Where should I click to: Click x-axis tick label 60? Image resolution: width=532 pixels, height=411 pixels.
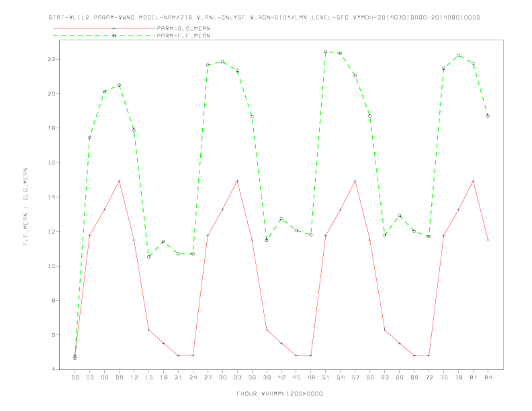370,377
